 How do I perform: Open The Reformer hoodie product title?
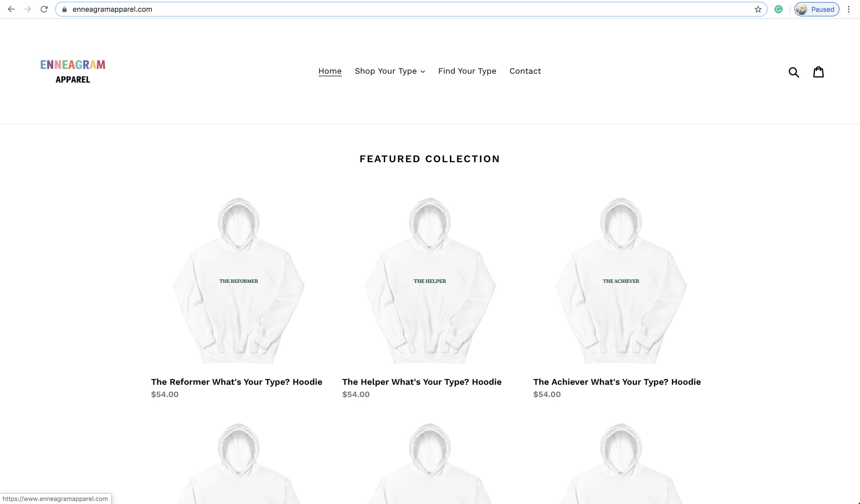(x=236, y=382)
